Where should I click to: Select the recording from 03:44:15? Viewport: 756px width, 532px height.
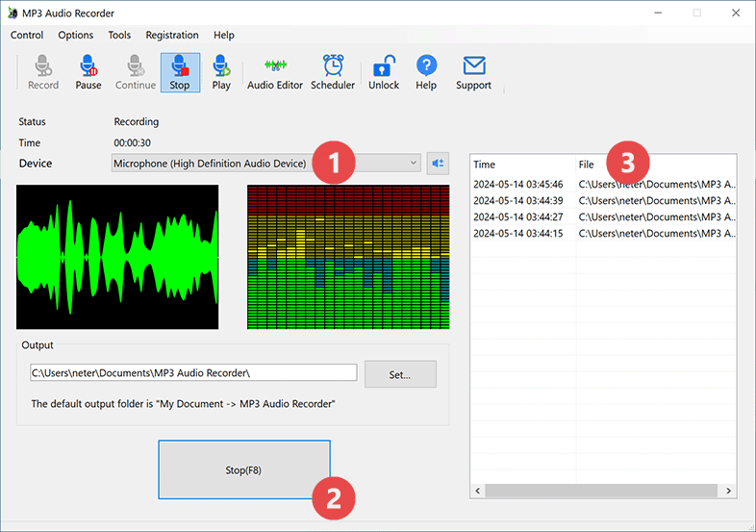(603, 234)
